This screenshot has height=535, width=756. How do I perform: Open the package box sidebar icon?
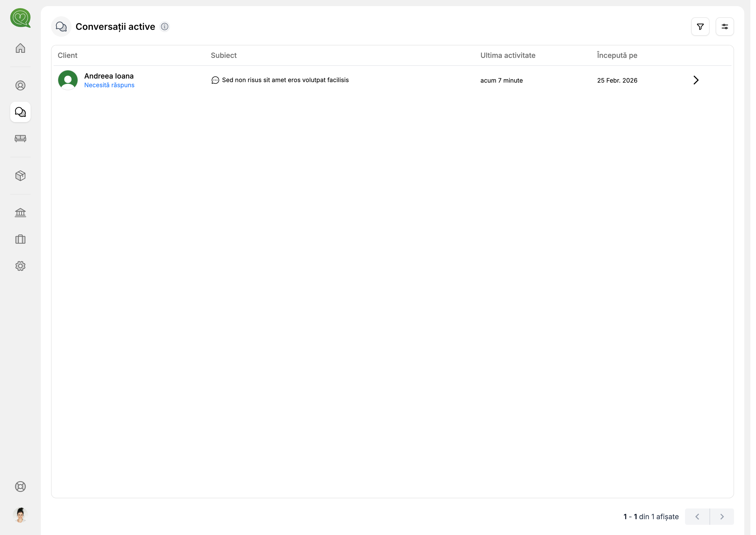(x=20, y=176)
